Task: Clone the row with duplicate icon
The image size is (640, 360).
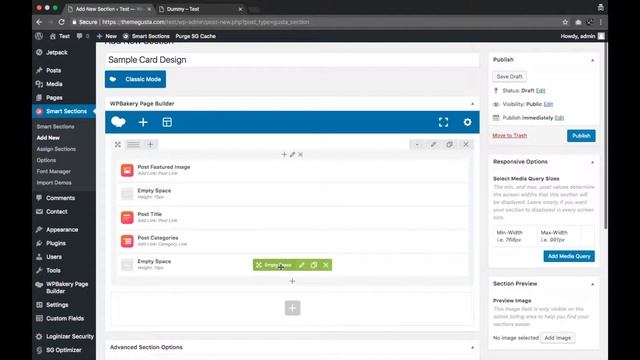Action: 449,144
